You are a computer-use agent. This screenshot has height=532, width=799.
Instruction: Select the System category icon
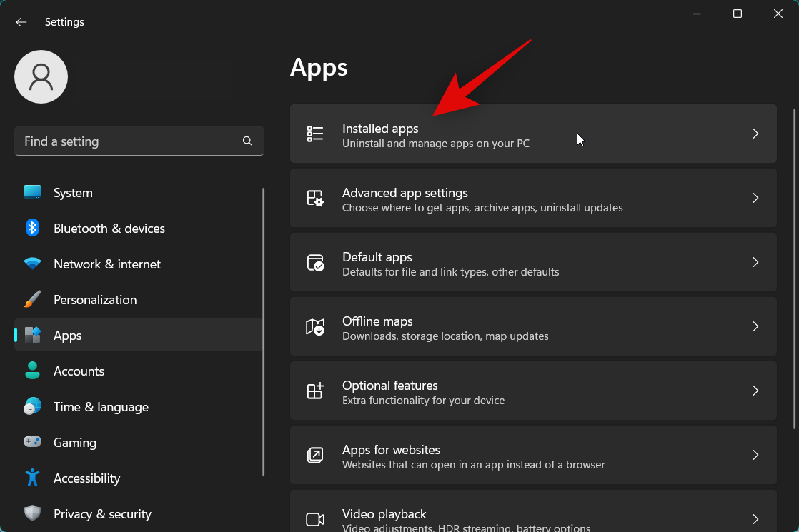33,192
